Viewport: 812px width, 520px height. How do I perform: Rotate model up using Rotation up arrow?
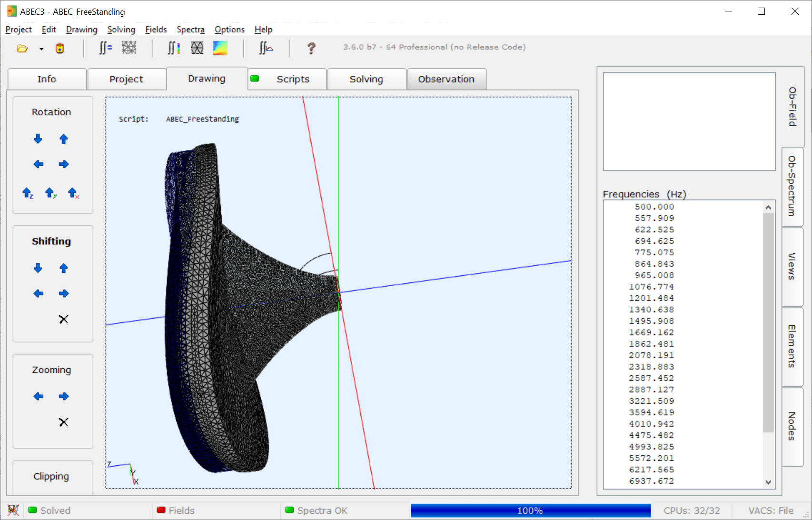[63, 139]
